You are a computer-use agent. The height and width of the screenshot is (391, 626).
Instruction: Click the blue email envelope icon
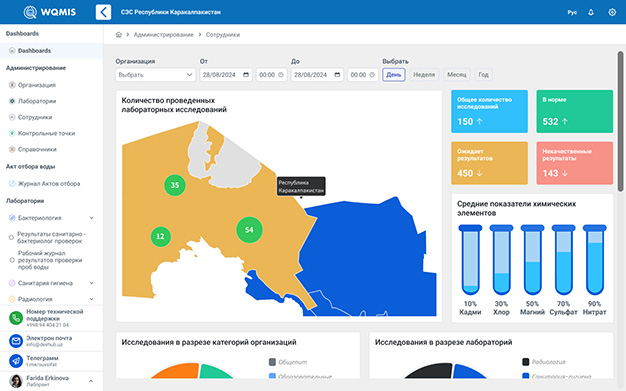pos(16,341)
